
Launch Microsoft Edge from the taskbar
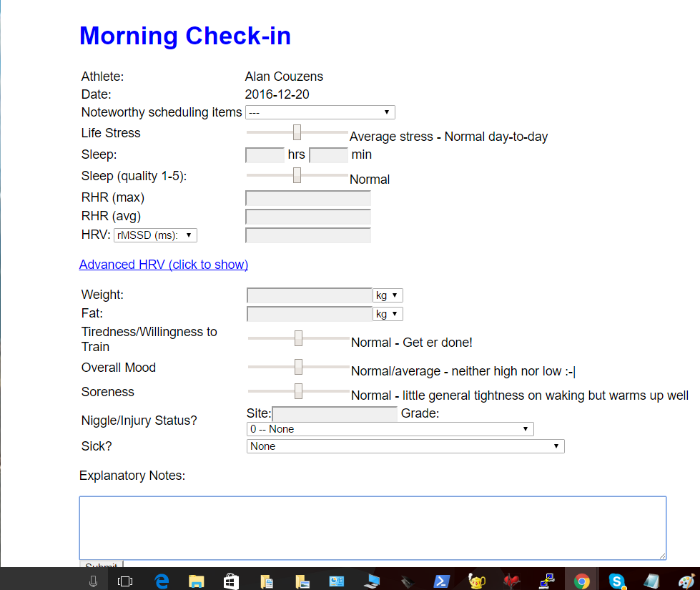tap(162, 581)
